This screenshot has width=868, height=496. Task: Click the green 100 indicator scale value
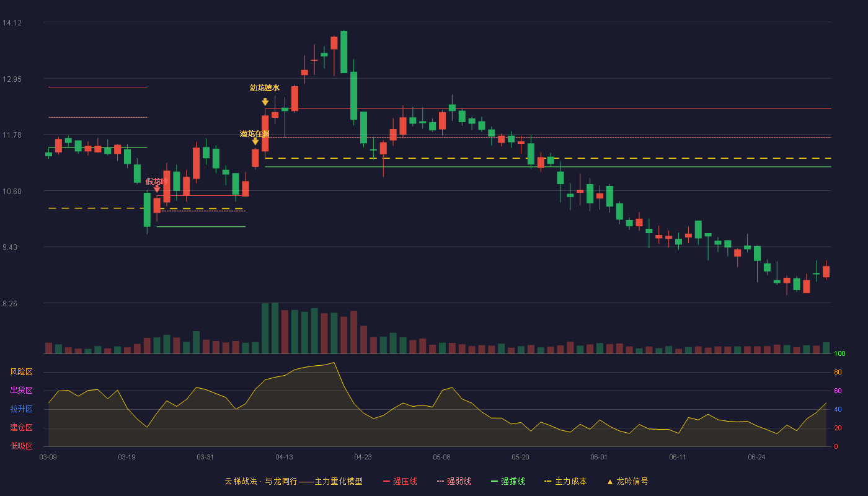click(839, 353)
